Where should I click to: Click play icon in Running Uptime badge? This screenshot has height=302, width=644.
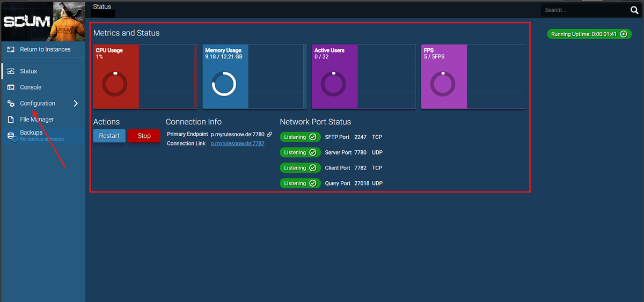tap(623, 34)
